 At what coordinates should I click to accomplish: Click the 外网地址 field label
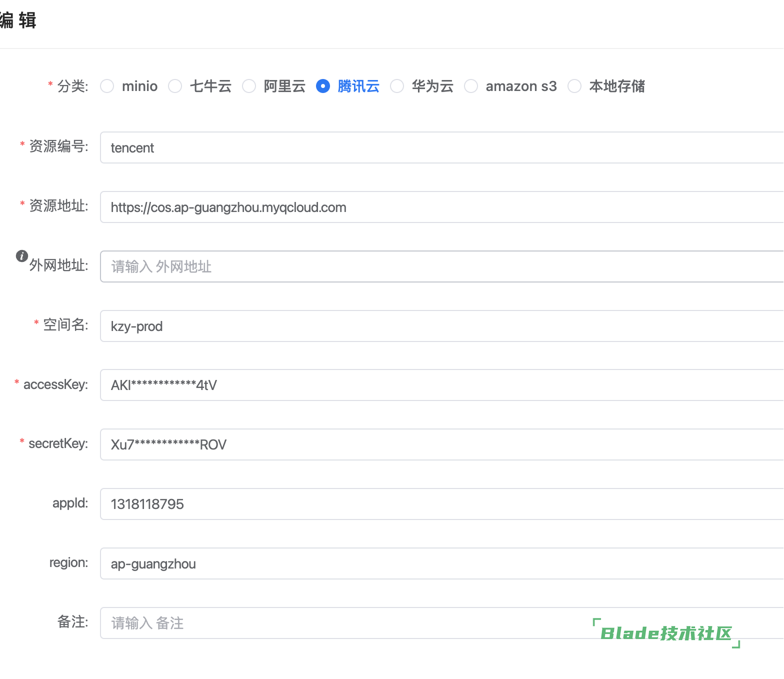(x=58, y=265)
